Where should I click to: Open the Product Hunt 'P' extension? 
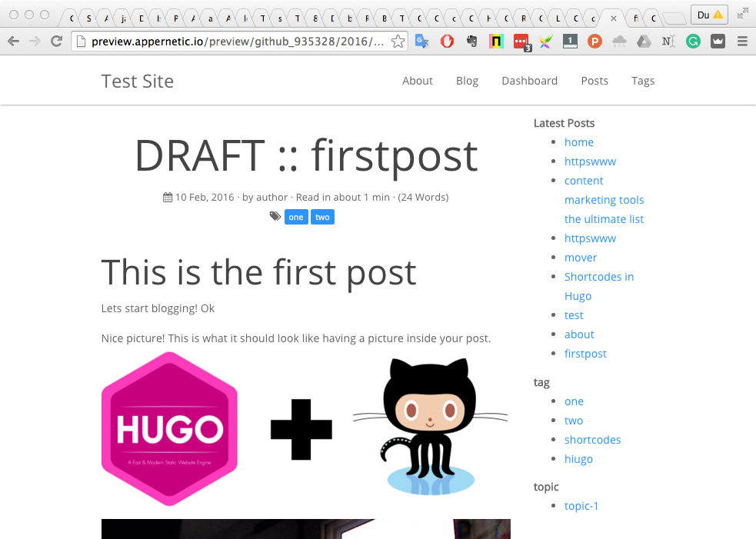(594, 42)
